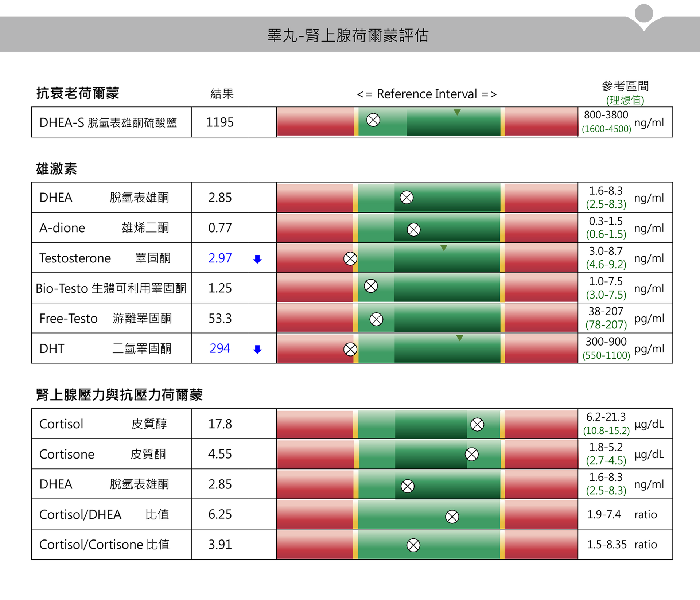Click the Cortisone value 4.55
Viewport: 700px width, 600px height.
[x=220, y=454]
